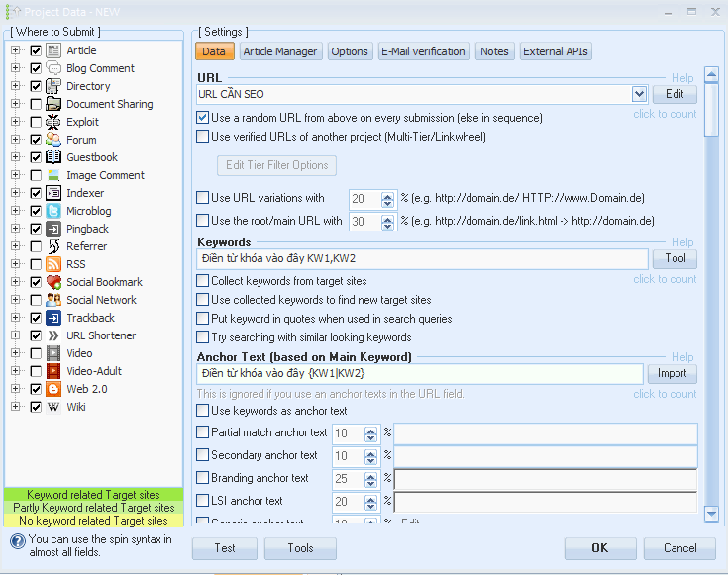Screen dimensions: 728x575
Task: Click the Video filmstrip icon
Action: click(53, 353)
